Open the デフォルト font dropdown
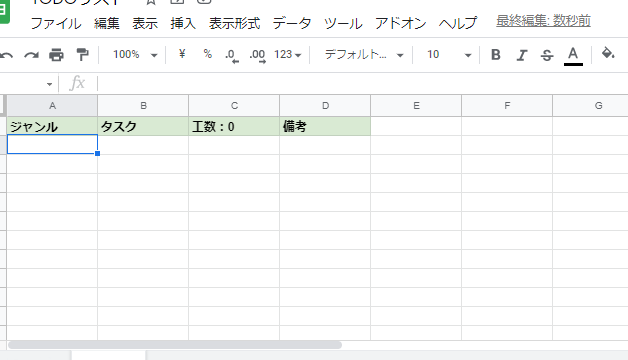628x360 pixels. pyautogui.click(x=364, y=54)
